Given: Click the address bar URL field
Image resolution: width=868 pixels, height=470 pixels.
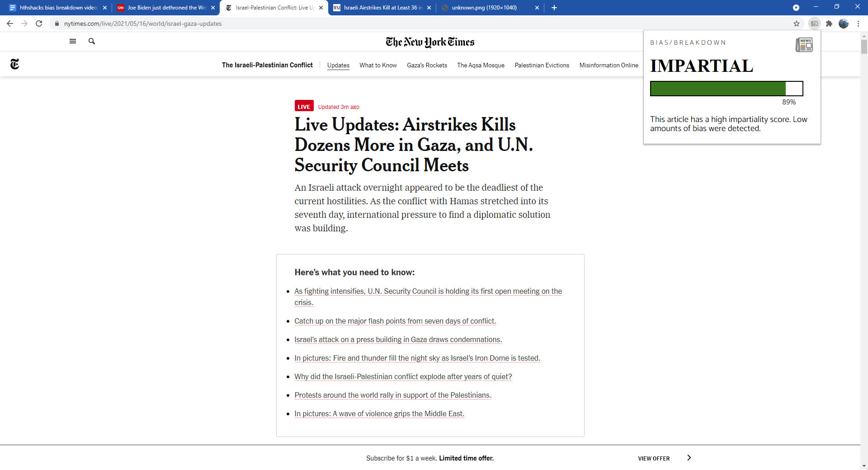Looking at the screenshot, I should tap(425, 23).
